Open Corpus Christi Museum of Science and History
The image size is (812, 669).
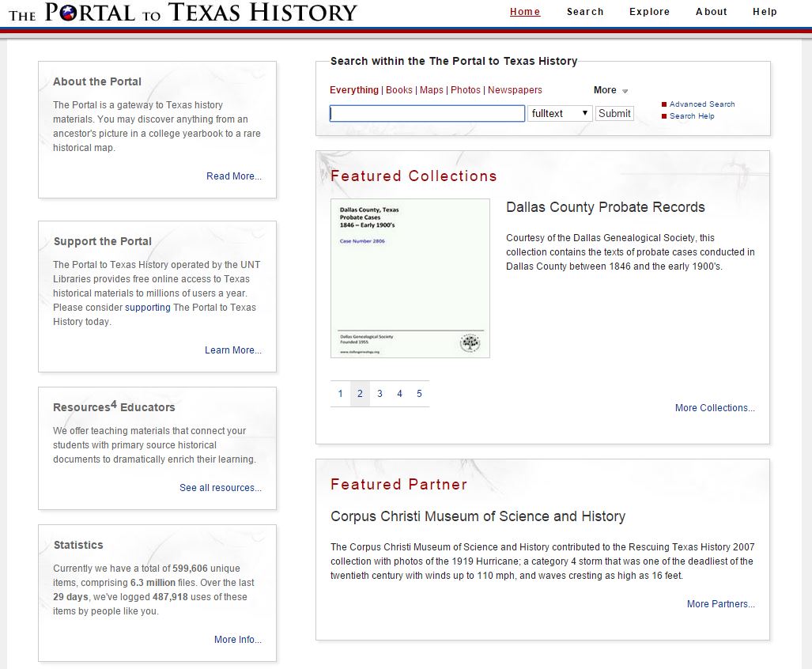478,516
